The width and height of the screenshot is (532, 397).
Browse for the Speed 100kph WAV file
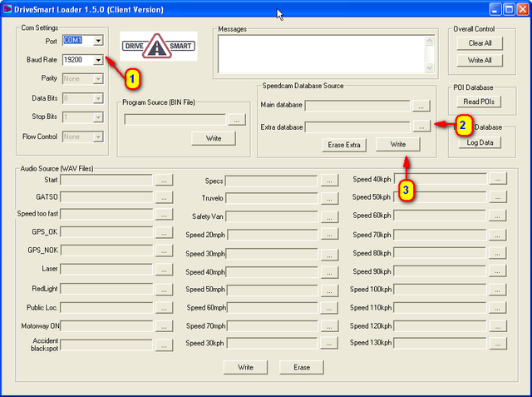497,290
